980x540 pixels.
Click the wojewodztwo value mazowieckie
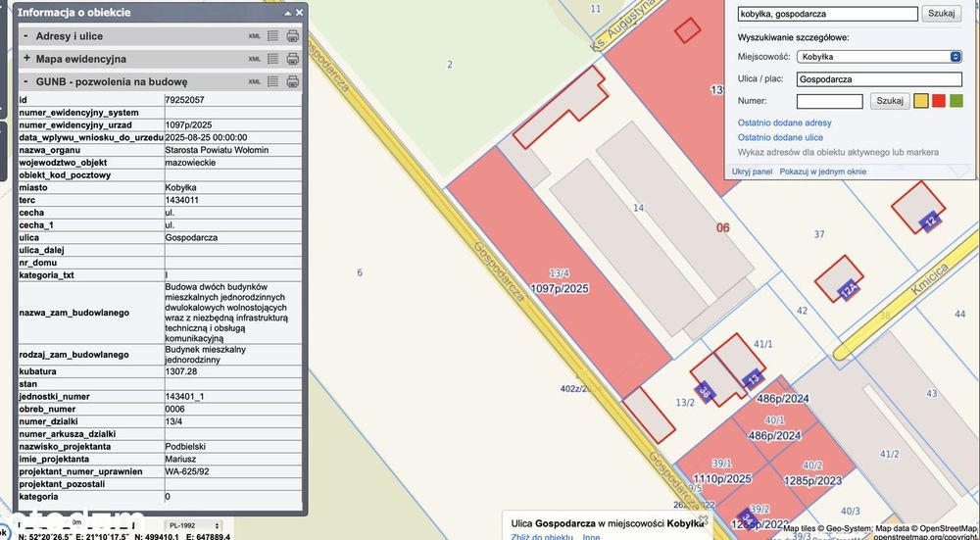(190, 163)
